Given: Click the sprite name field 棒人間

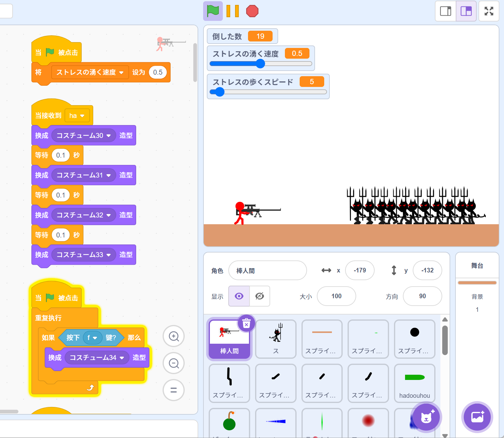Looking at the screenshot, I should click(267, 270).
